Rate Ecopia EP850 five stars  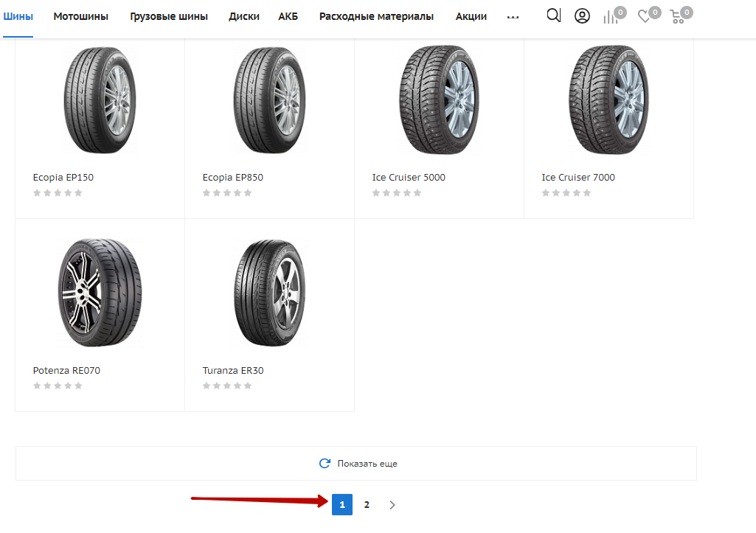[248, 192]
